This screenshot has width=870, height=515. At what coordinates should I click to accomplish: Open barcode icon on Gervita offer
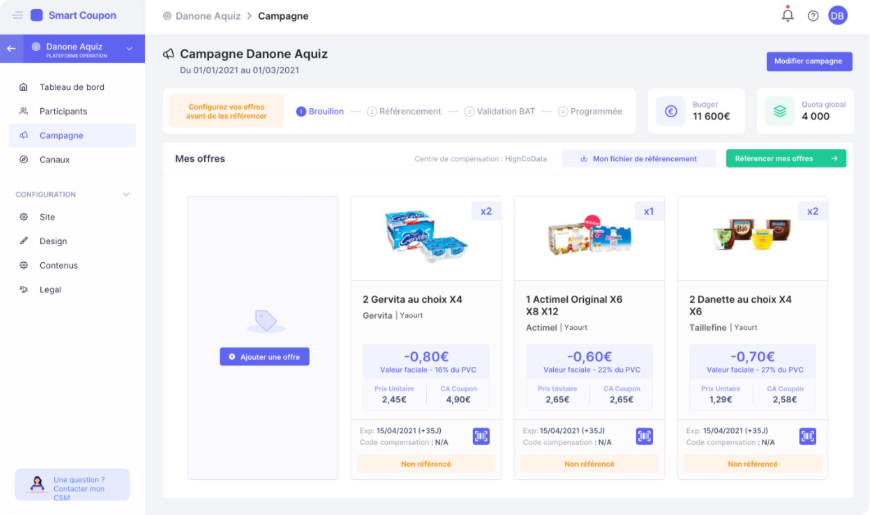pyautogui.click(x=481, y=436)
